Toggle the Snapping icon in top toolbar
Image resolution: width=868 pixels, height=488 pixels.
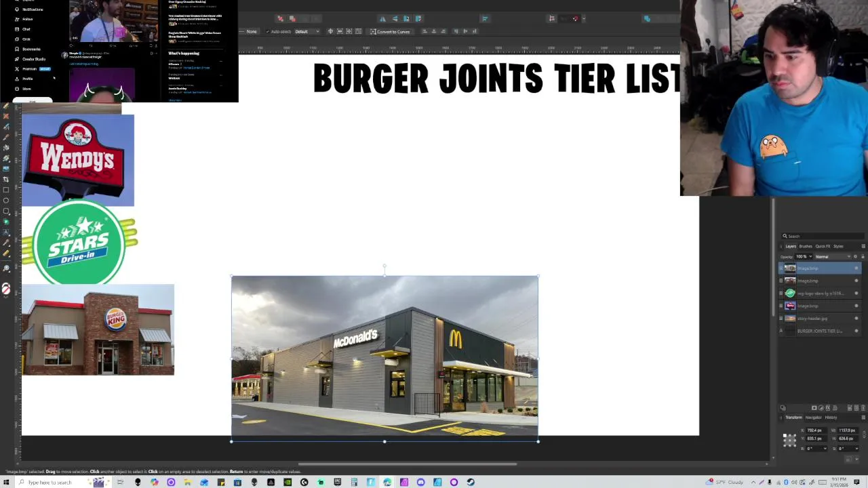click(x=552, y=19)
